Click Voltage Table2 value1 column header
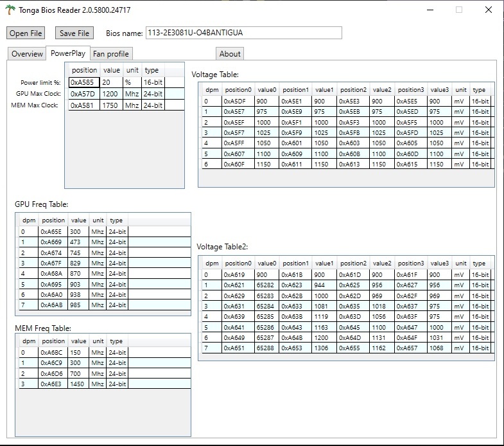Screen dimensions: 504x446 (324, 263)
